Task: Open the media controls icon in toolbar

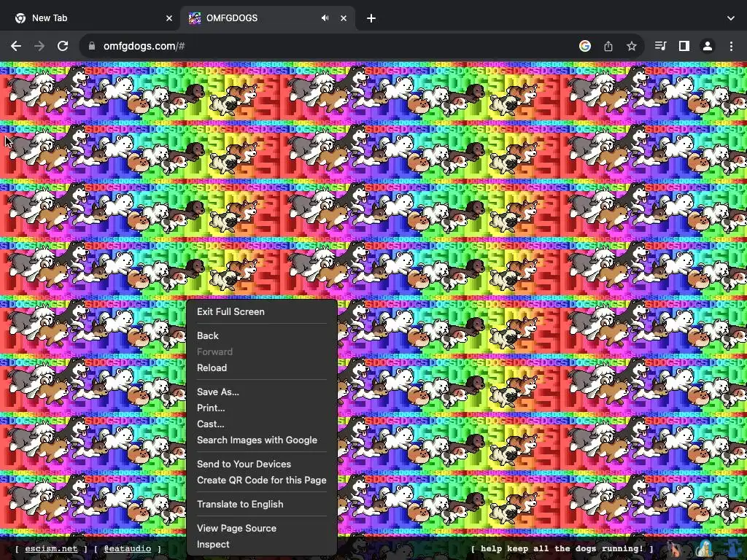Action: (660, 46)
